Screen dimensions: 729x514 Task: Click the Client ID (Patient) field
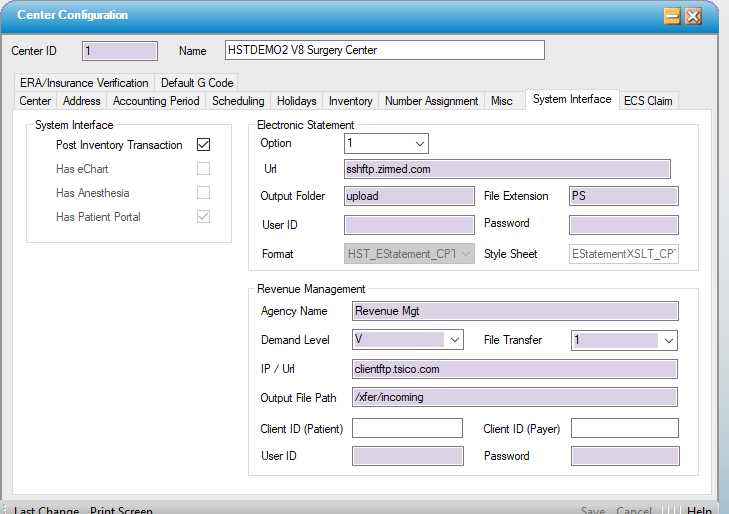(x=407, y=429)
